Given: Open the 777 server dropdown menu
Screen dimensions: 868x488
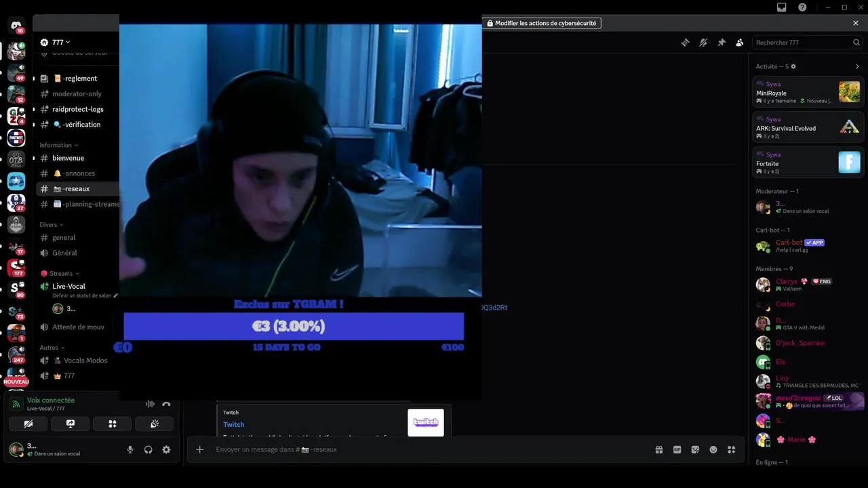Looking at the screenshot, I should click(x=56, y=42).
